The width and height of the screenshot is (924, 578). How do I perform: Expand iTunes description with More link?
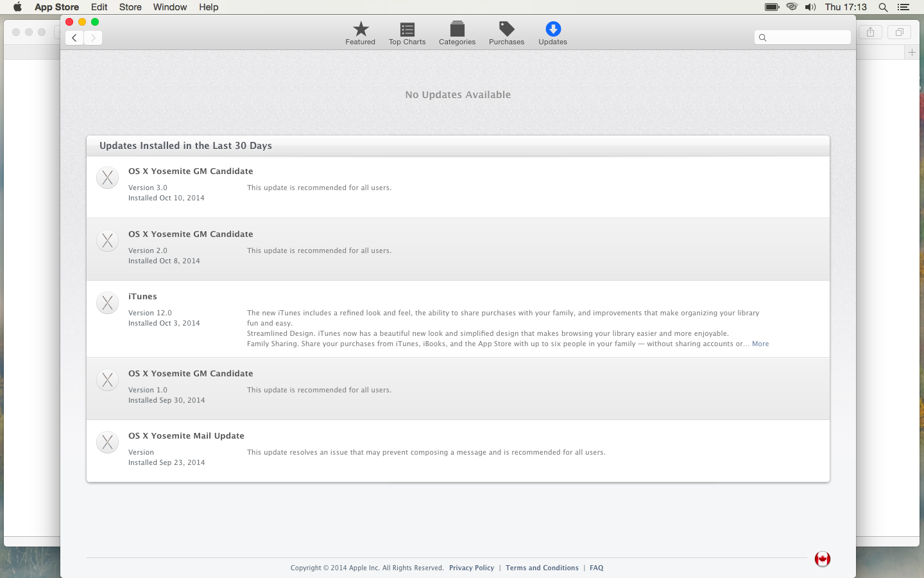[760, 344]
